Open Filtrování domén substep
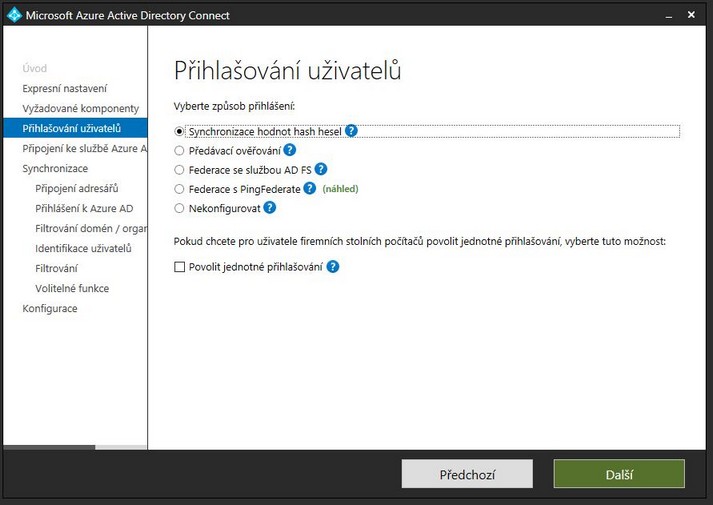Screen dimensions: 713x505 tap(91, 229)
